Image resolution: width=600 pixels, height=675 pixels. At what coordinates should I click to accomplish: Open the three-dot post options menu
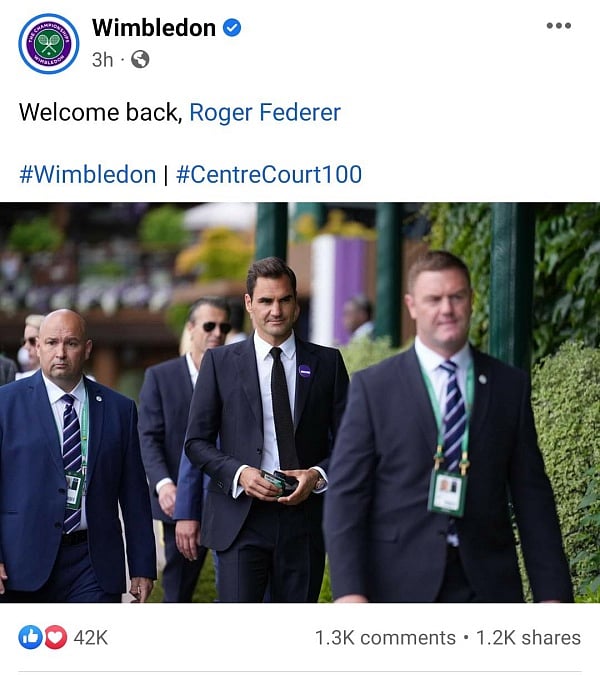click(559, 25)
